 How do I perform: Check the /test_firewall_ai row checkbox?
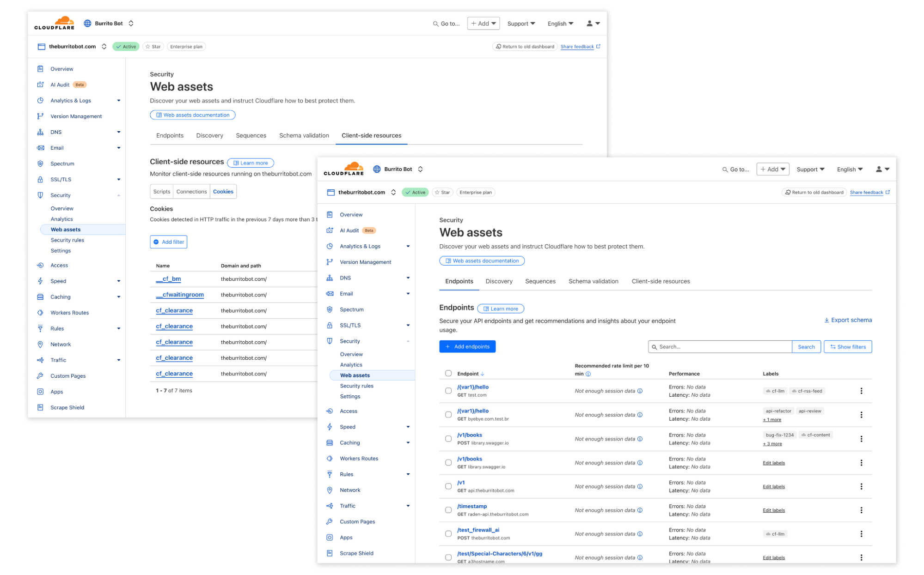click(448, 533)
